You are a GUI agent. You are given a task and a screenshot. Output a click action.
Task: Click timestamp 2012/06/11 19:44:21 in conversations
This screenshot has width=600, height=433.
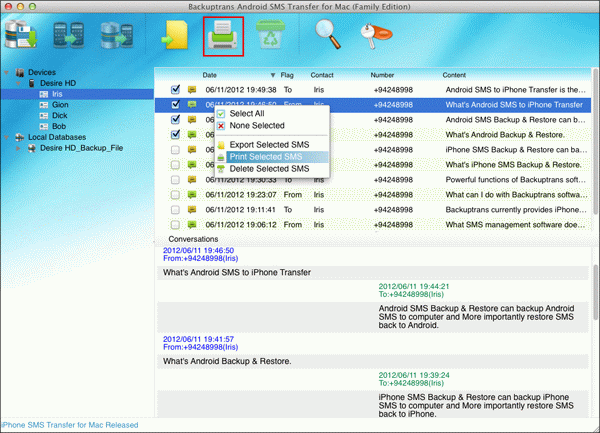[x=414, y=286]
